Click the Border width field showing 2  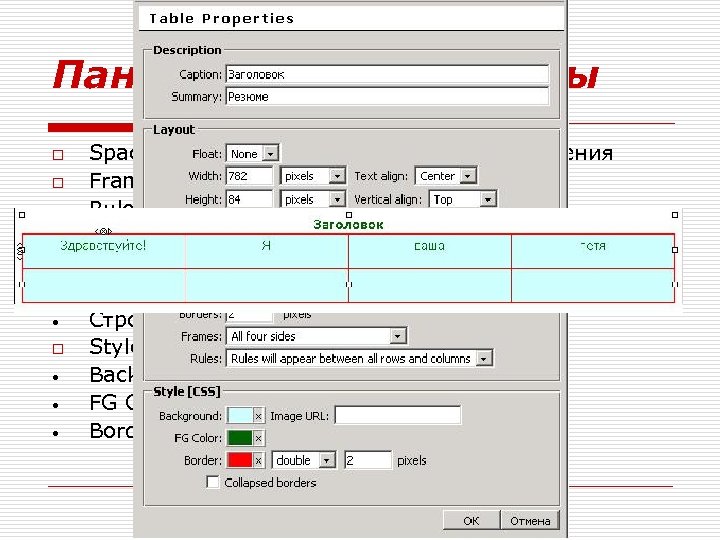click(368, 460)
